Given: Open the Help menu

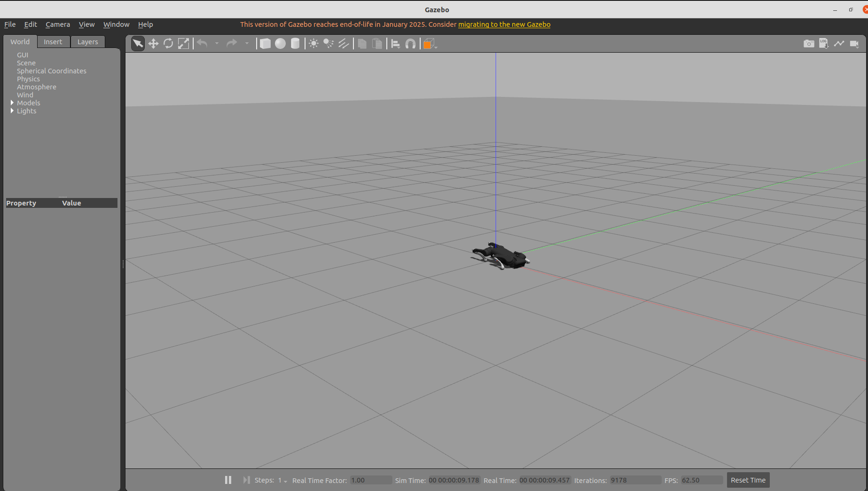Looking at the screenshot, I should [145, 24].
